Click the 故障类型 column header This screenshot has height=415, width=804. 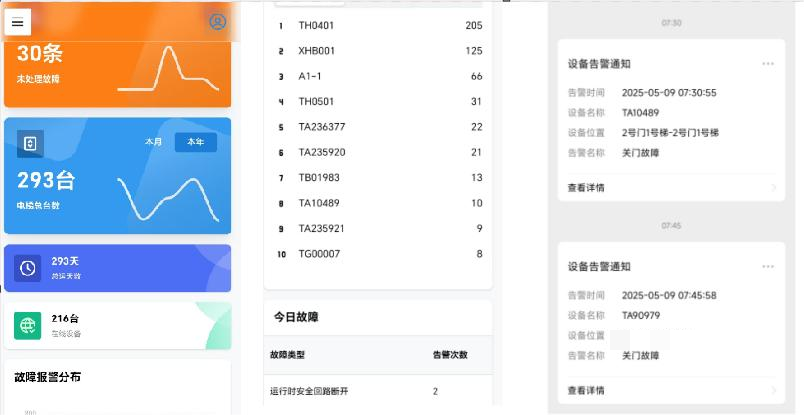(x=287, y=355)
